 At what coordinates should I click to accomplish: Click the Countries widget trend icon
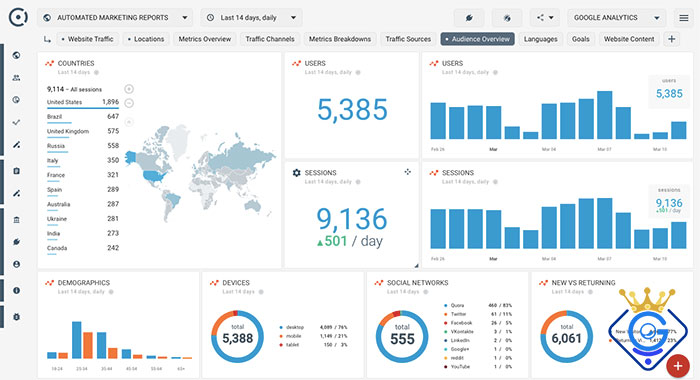(x=50, y=63)
